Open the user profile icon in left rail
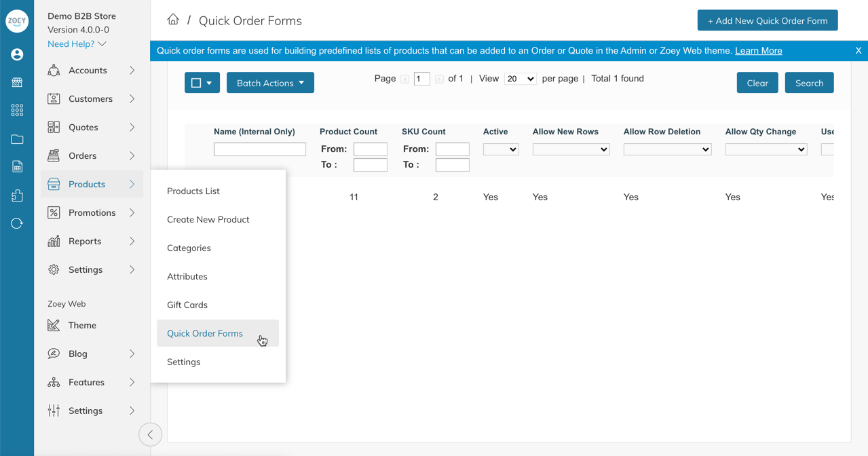Image resolution: width=868 pixels, height=456 pixels. point(17,54)
